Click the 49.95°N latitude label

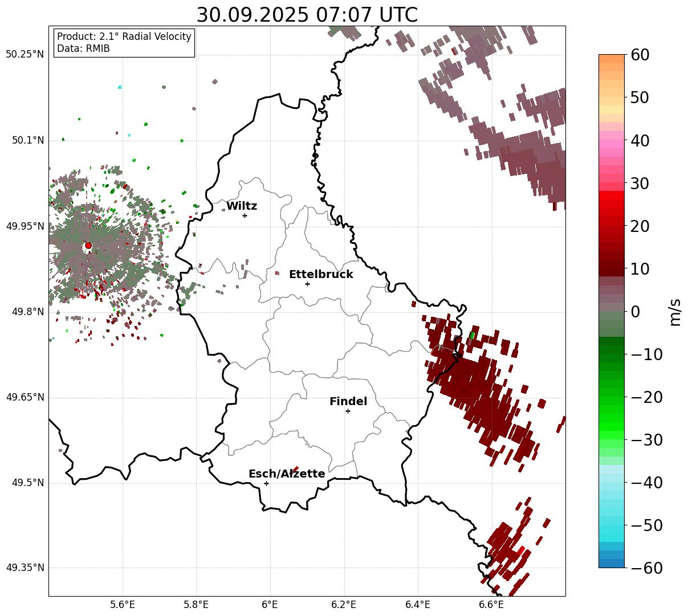(25, 226)
